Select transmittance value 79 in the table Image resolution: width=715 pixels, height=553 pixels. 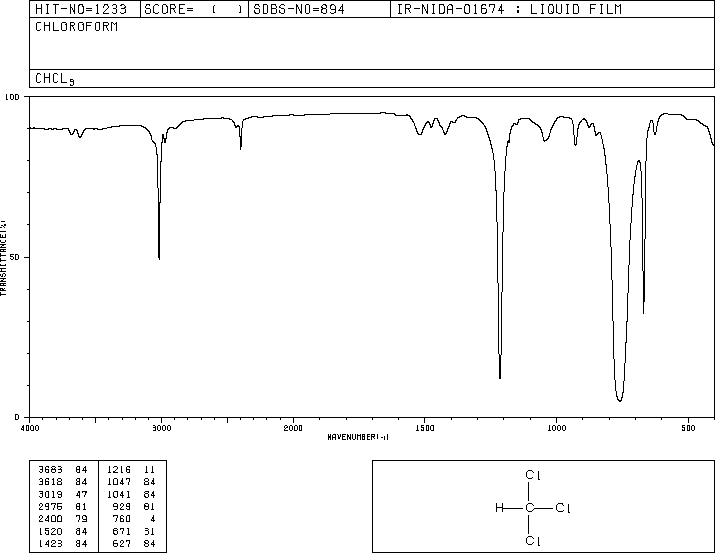81,519
